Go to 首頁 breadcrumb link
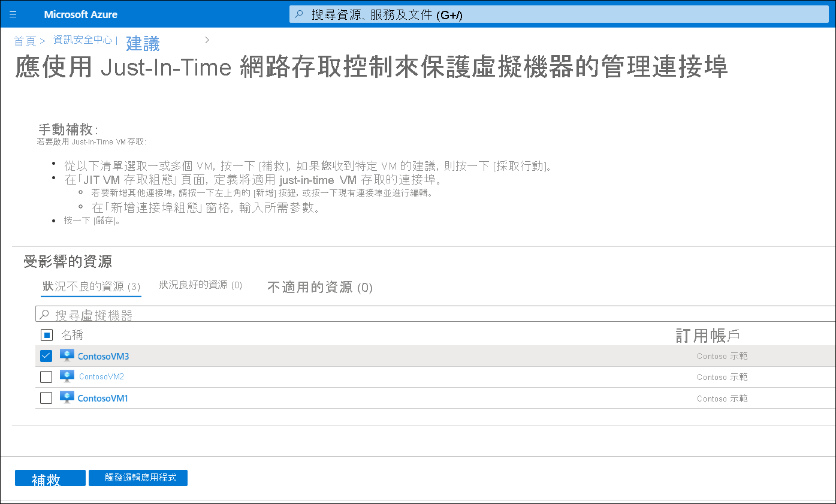The image size is (836, 504). pyautogui.click(x=25, y=41)
